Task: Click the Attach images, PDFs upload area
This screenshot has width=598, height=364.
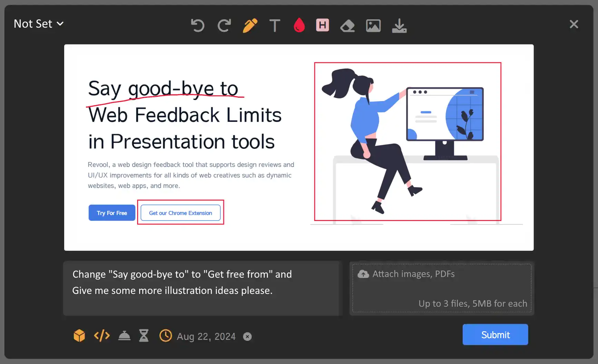Action: [442, 288]
